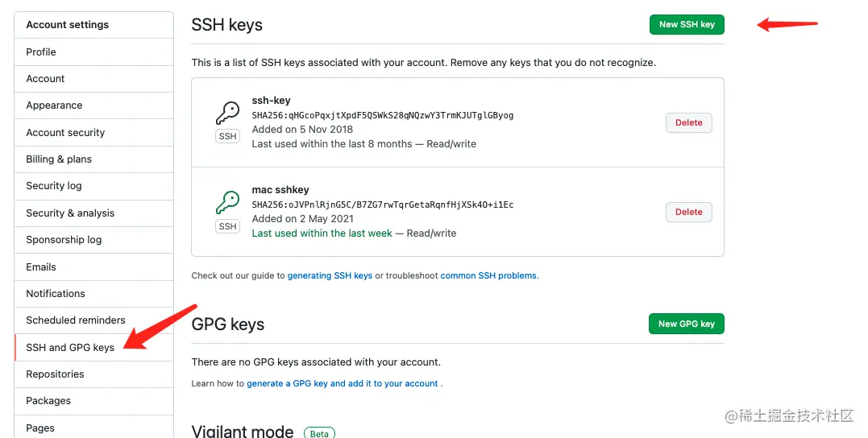Open the Security log page

(x=54, y=186)
